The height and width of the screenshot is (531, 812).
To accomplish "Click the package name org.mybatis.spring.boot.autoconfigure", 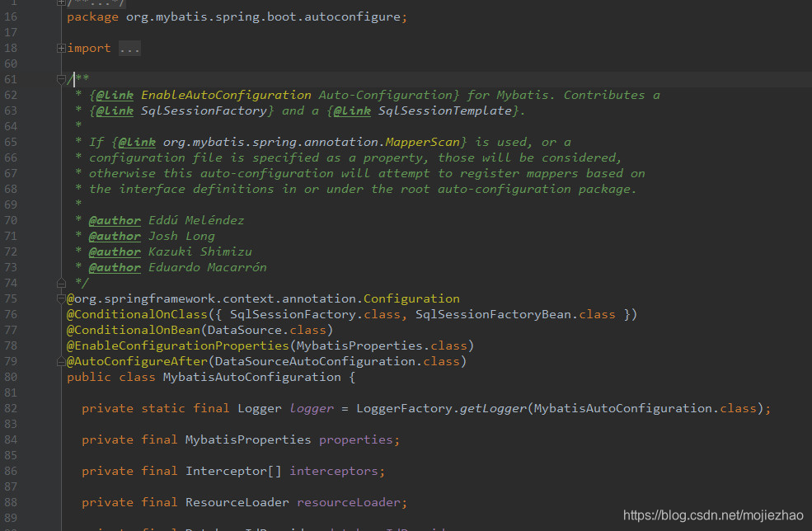I will (263, 17).
